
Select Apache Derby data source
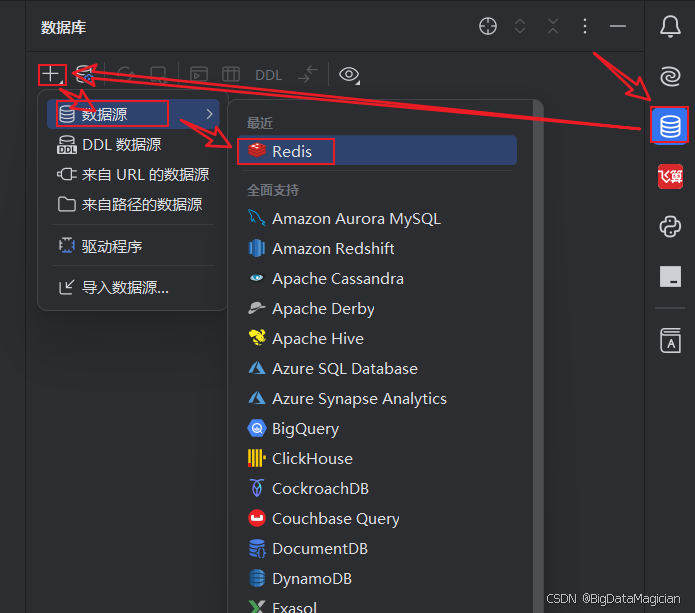pos(377,308)
